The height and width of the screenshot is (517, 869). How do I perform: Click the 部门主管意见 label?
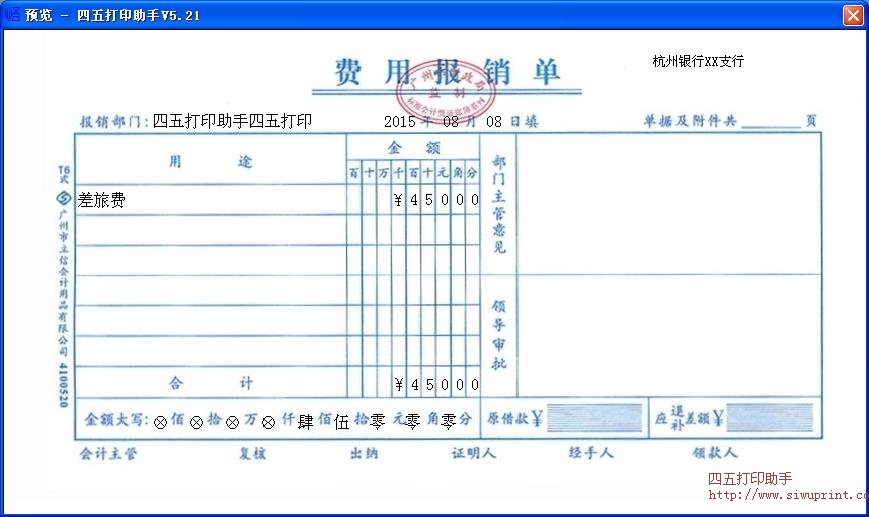coord(499,204)
